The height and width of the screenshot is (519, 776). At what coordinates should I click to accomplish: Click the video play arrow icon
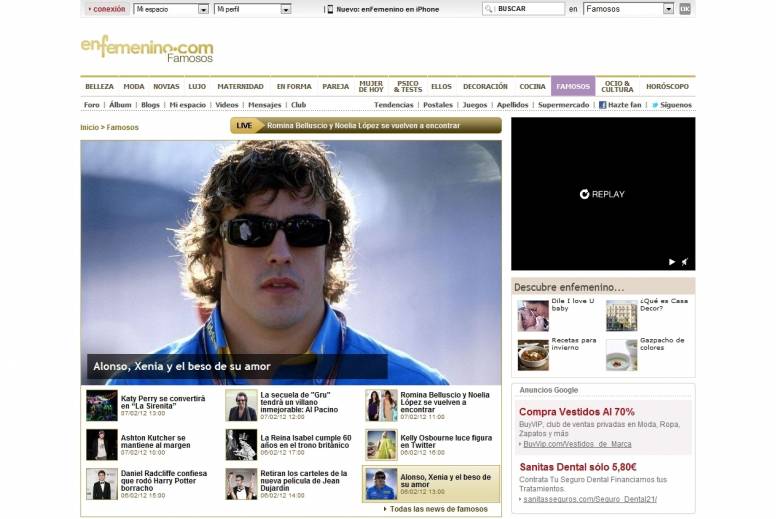(672, 262)
